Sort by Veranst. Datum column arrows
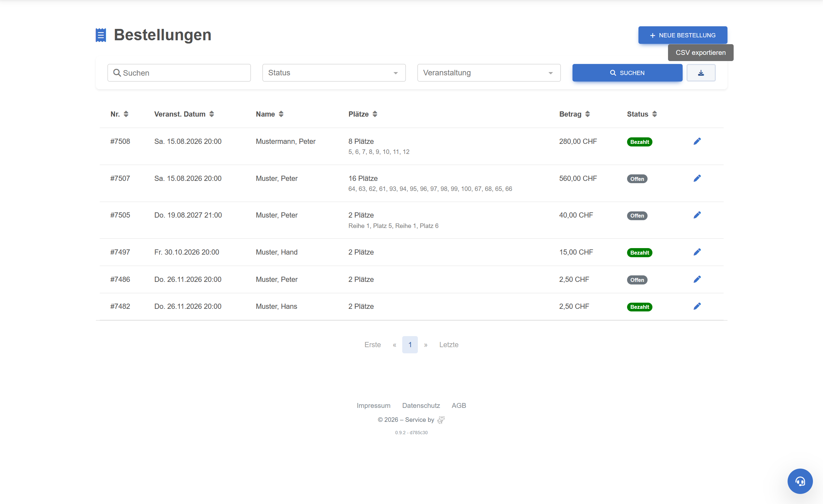The image size is (823, 504). click(x=212, y=114)
